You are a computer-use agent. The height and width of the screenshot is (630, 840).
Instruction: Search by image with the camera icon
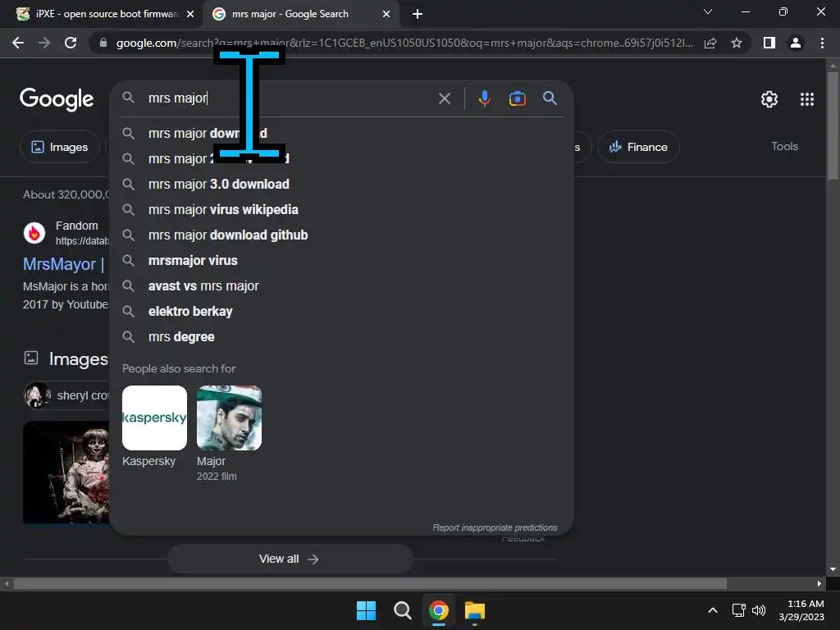517,98
